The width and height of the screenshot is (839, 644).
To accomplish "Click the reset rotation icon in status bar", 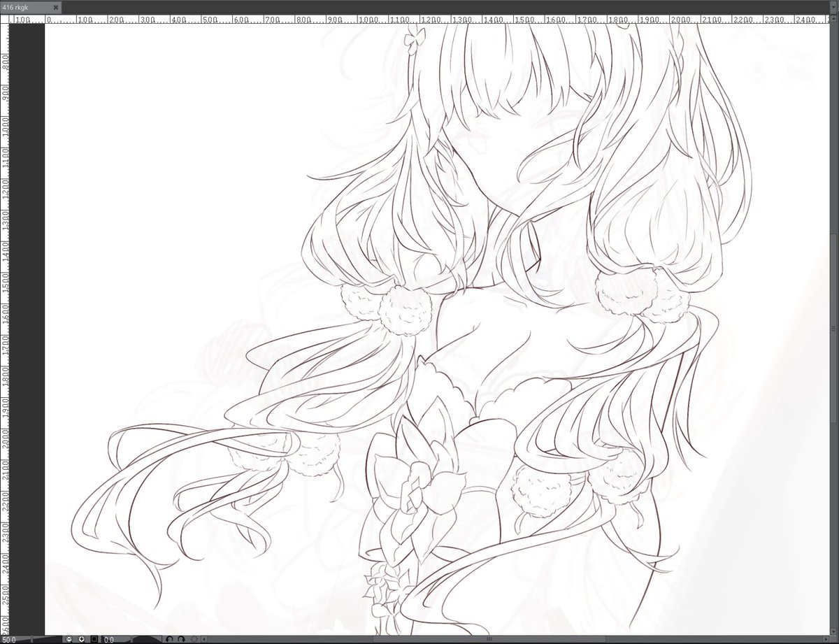I will point(194,639).
